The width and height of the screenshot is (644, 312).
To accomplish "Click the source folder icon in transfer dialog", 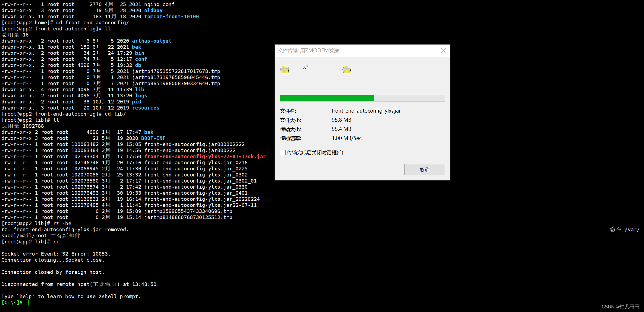I will tap(284, 70).
